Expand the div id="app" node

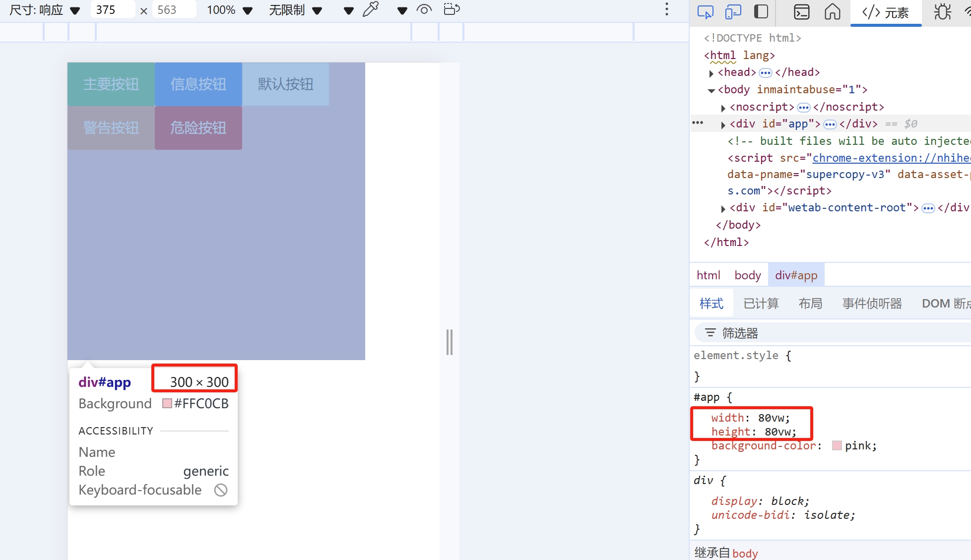click(x=723, y=124)
